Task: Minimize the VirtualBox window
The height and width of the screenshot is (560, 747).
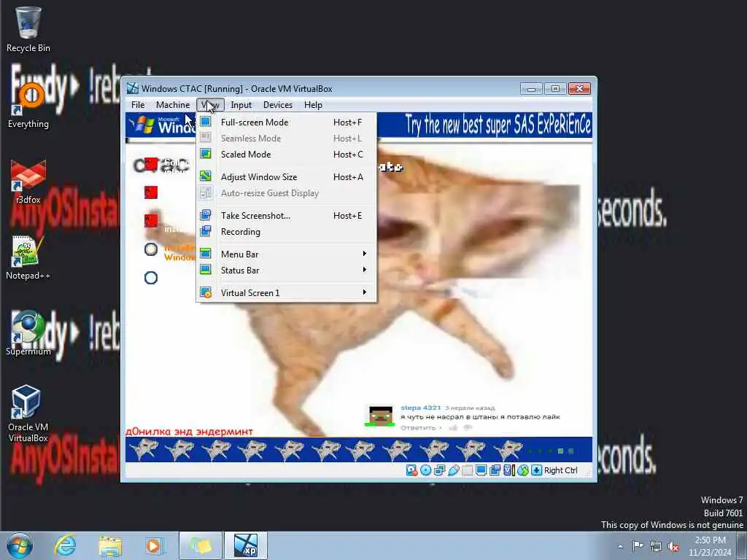Action: [532, 88]
